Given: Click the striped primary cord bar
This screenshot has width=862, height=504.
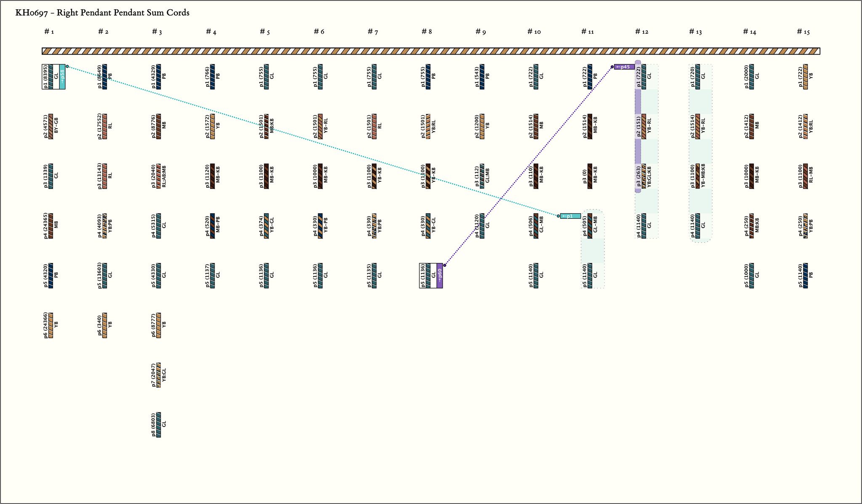Looking at the screenshot, I should (431, 51).
